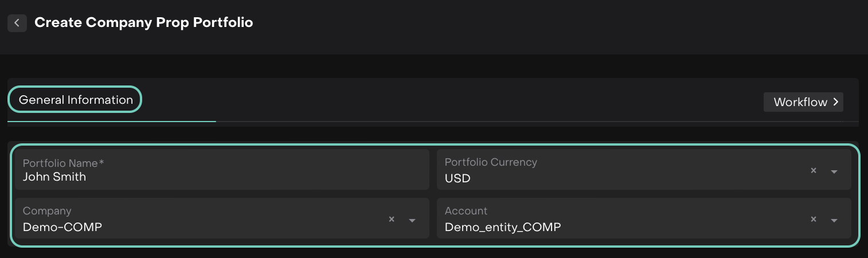Select the Demo-COMP company value
The height and width of the screenshot is (258, 868).
[62, 227]
